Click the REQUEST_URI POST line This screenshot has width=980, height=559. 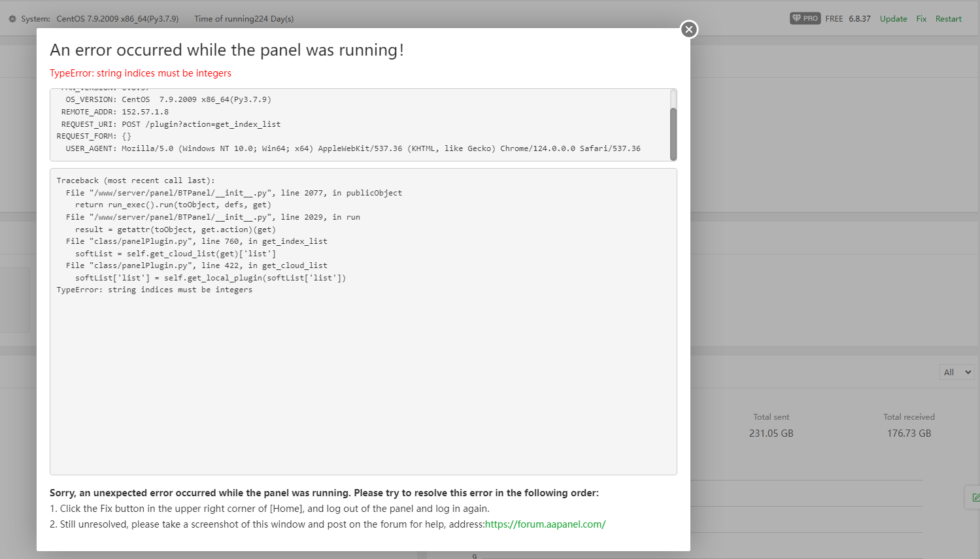171,124
